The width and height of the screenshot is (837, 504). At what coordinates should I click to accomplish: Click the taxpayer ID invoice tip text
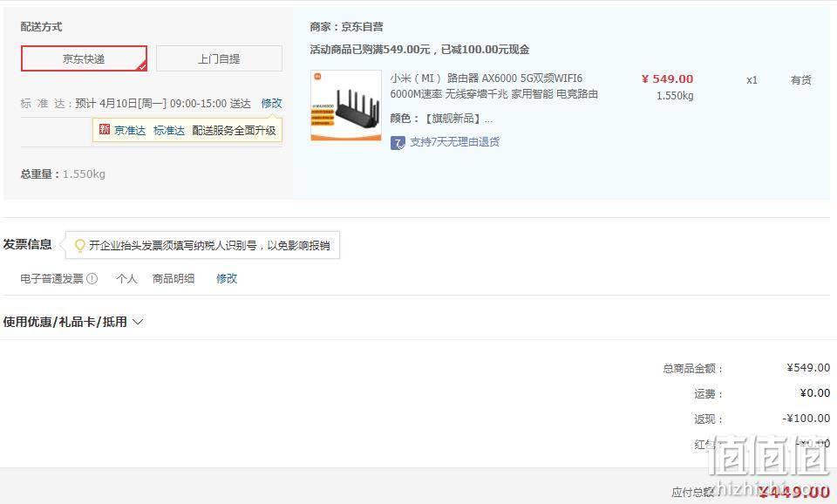click(x=209, y=246)
